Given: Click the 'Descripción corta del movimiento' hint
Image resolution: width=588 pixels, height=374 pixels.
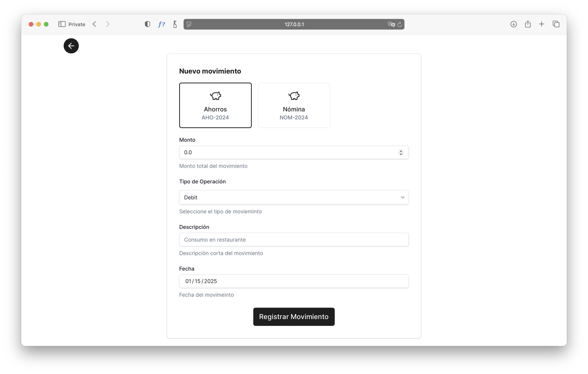Looking at the screenshot, I should coord(221,253).
